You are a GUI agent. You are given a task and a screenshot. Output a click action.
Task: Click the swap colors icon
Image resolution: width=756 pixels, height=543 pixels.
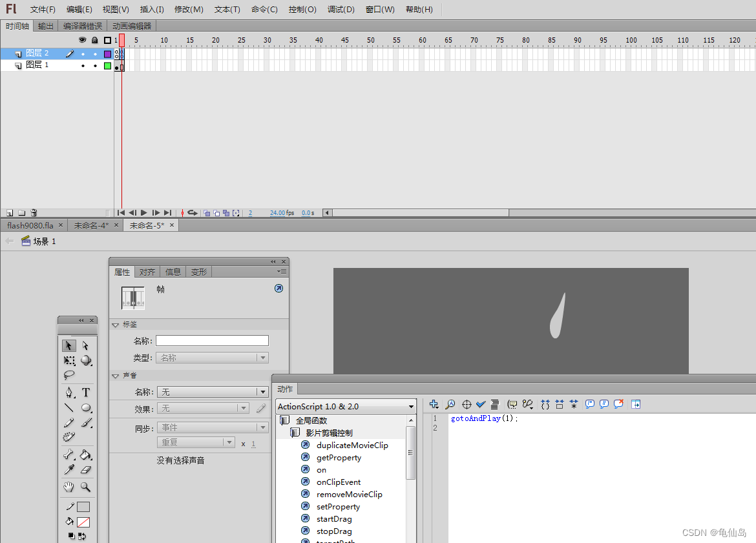click(82, 536)
